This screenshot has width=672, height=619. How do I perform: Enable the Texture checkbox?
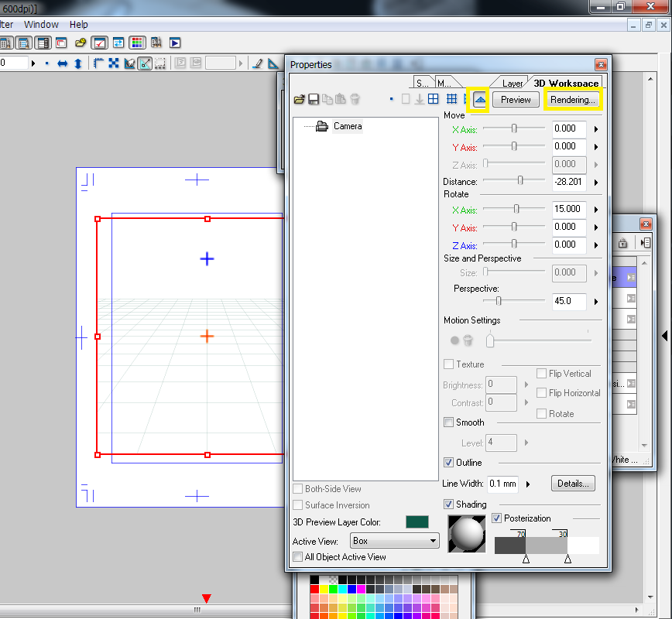tap(449, 364)
